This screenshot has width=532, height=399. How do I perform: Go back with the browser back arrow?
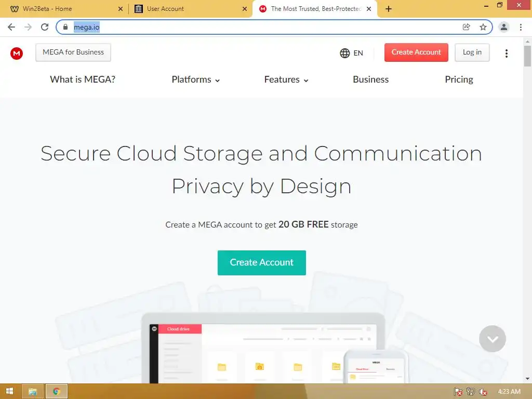(11, 27)
